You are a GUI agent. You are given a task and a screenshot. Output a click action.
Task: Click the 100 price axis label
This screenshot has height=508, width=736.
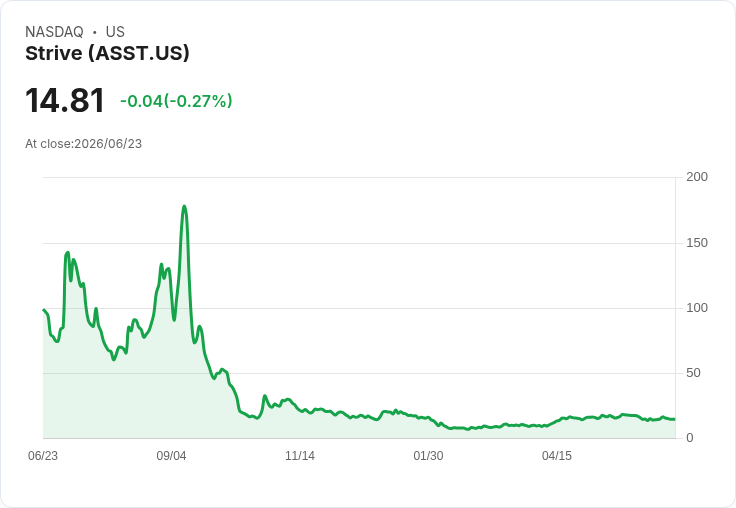[x=697, y=308]
